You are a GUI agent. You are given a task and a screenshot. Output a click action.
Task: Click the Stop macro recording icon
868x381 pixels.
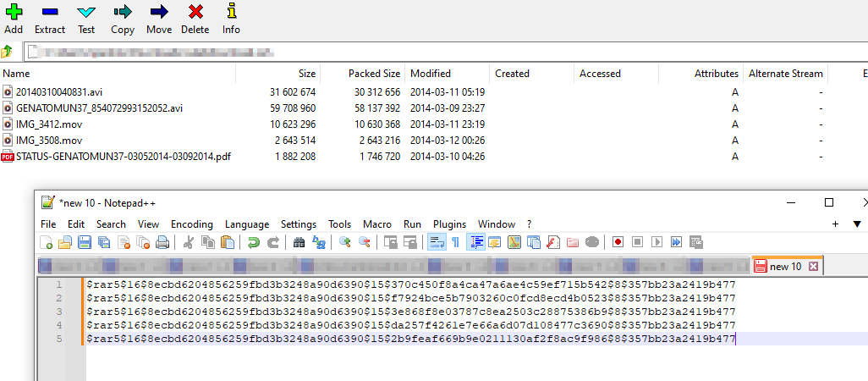click(638, 242)
